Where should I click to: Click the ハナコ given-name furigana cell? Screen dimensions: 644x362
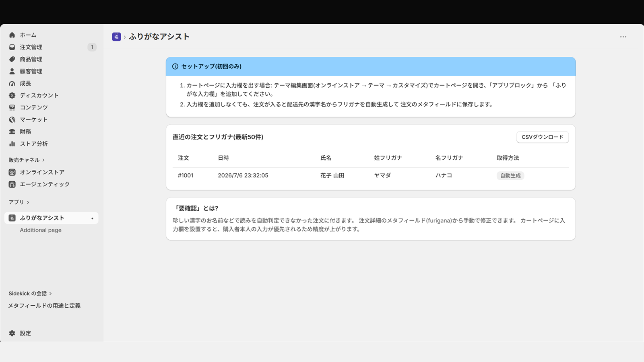pyautogui.click(x=444, y=175)
